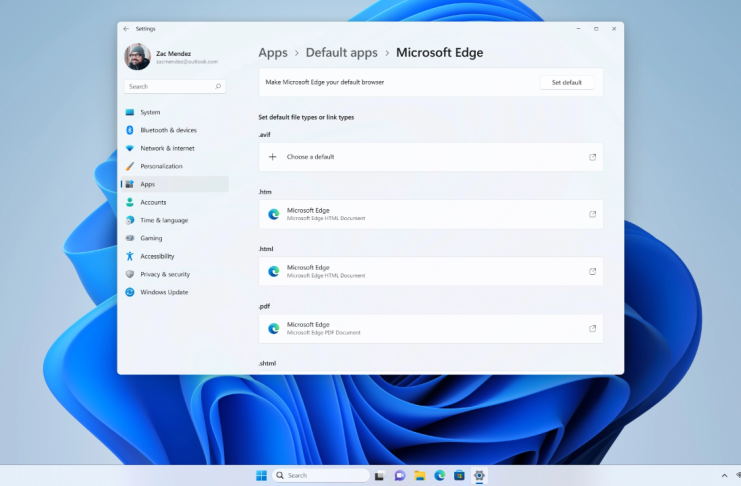Viewport: 741px width, 486px height.
Task: Click the Set default button
Action: [x=567, y=82]
